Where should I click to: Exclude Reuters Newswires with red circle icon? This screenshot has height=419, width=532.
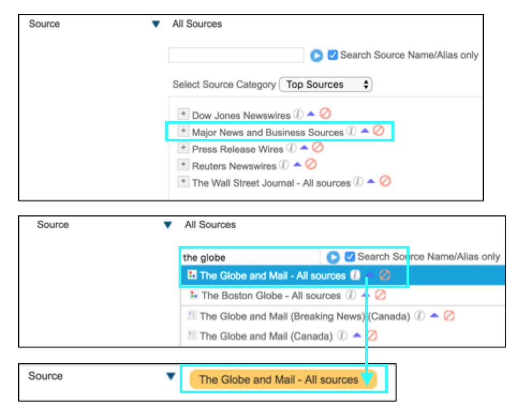311,164
